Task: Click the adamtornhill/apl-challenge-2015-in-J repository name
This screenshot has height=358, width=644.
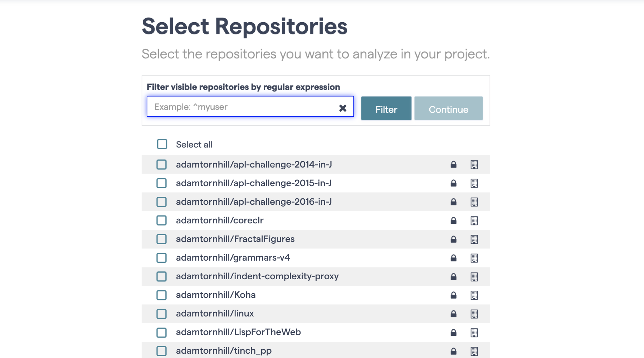Action: click(x=253, y=183)
